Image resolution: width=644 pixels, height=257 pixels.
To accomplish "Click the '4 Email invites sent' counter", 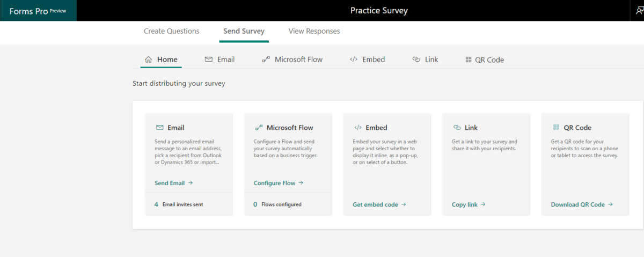I will point(179,204).
